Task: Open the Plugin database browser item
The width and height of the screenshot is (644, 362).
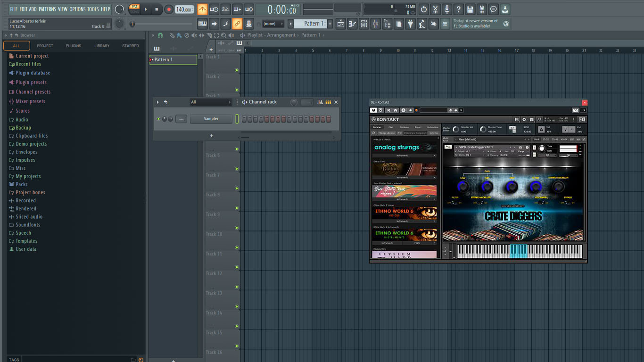Action: [x=33, y=73]
